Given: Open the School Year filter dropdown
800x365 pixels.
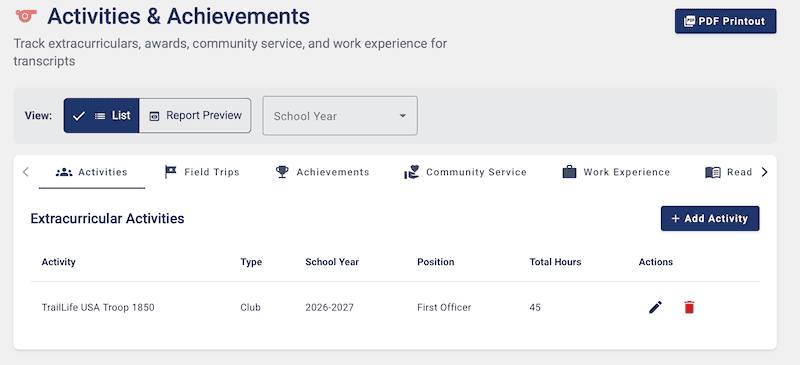Looking at the screenshot, I should (340, 116).
